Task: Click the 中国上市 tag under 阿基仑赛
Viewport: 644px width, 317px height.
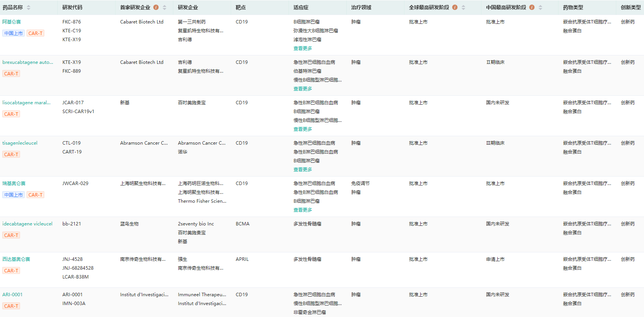Action: point(13,33)
